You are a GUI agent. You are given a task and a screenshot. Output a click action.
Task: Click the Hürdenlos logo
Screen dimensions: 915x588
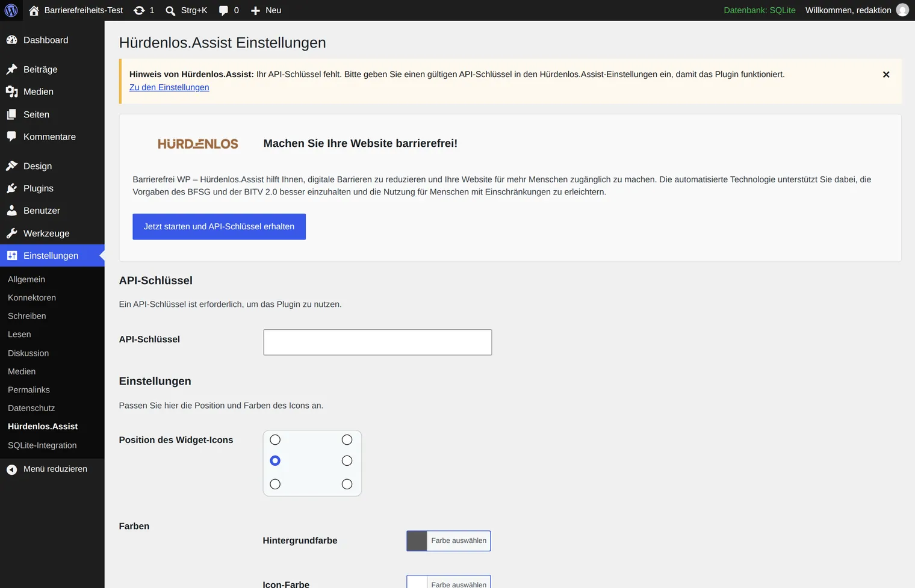tap(198, 144)
